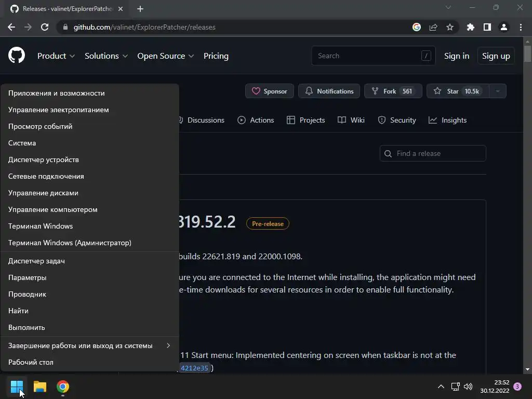Select Управление компьютером menu item
Viewport: 532px width, 399px height.
click(x=89, y=209)
